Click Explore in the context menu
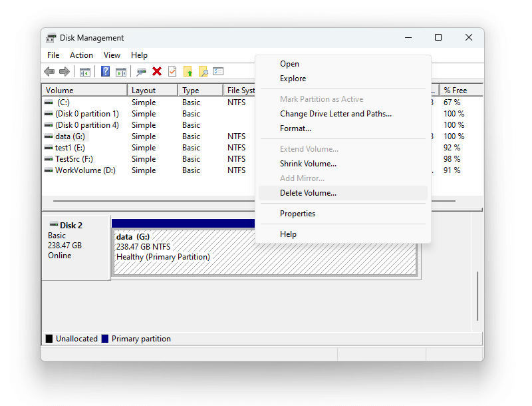This screenshot has height=406, width=532. tap(293, 78)
